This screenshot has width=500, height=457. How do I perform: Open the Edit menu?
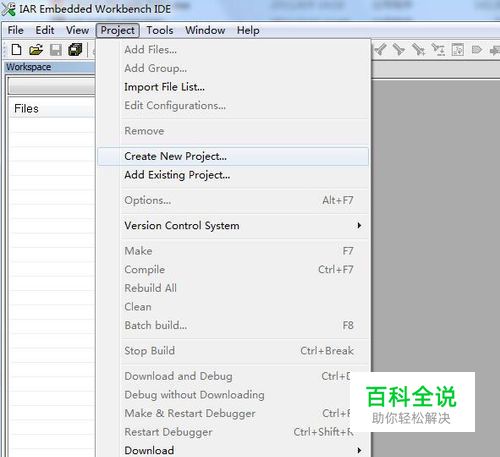click(x=45, y=30)
